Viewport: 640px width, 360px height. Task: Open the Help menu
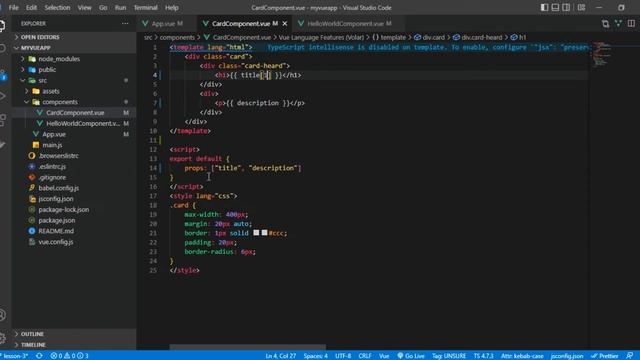(172, 7)
